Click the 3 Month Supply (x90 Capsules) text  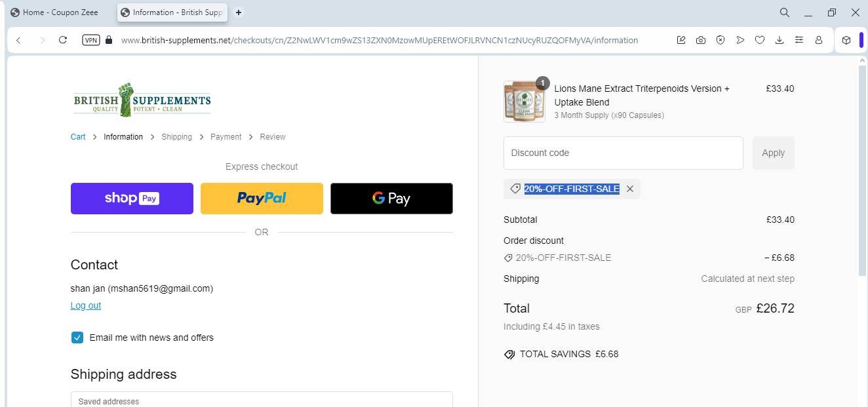[x=609, y=115]
